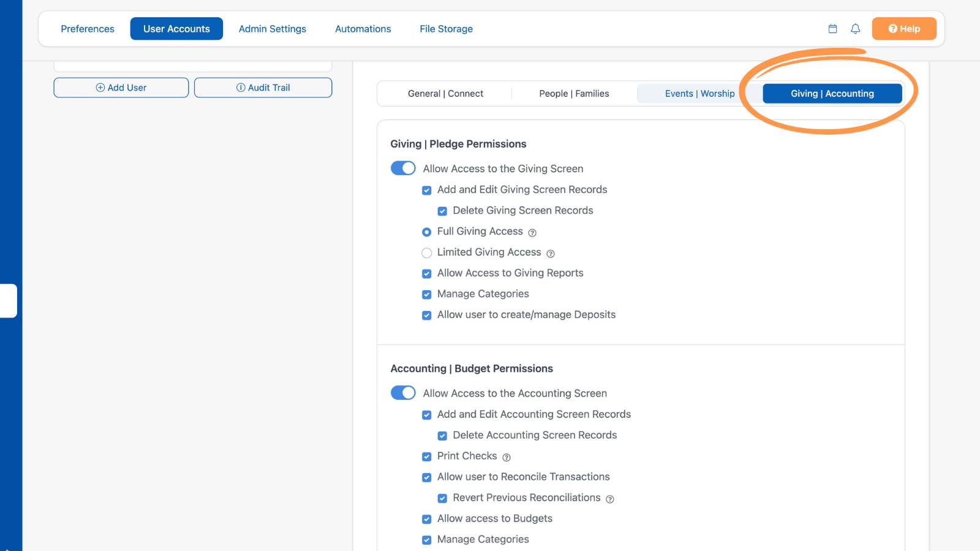Viewport: 980px width, 551px height.
Task: Uncheck Allow user to Reconcile Transactions
Action: click(x=427, y=478)
